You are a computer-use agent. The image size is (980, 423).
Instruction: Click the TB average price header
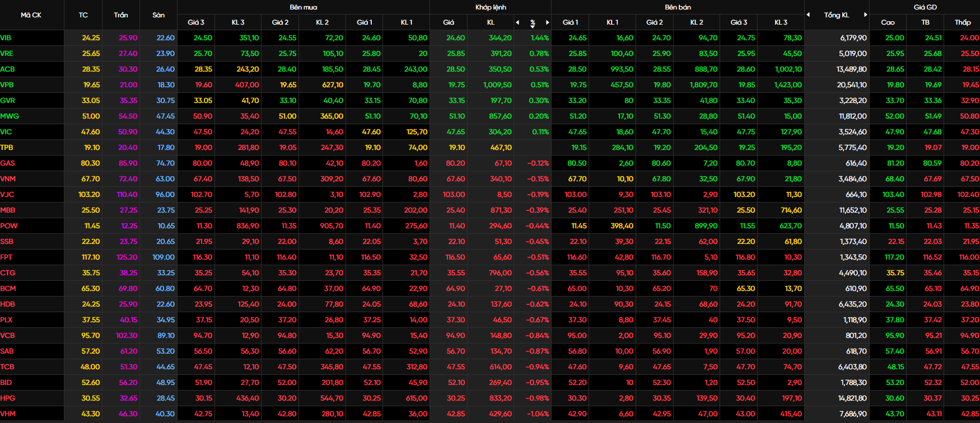[x=925, y=22]
